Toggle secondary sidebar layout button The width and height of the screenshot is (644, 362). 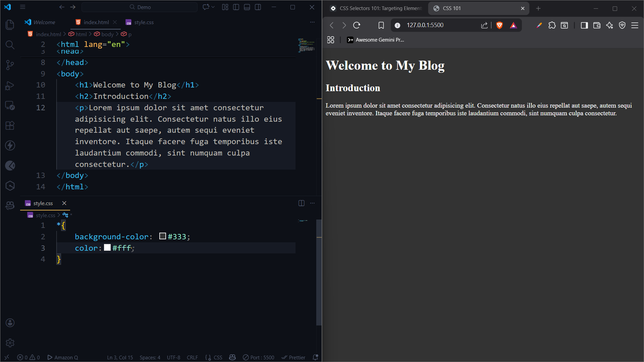tap(258, 7)
